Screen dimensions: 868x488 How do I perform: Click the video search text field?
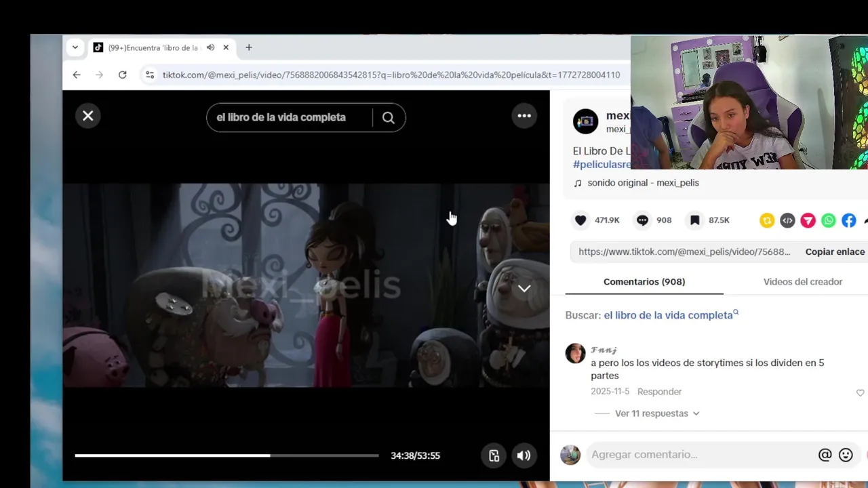pos(290,118)
